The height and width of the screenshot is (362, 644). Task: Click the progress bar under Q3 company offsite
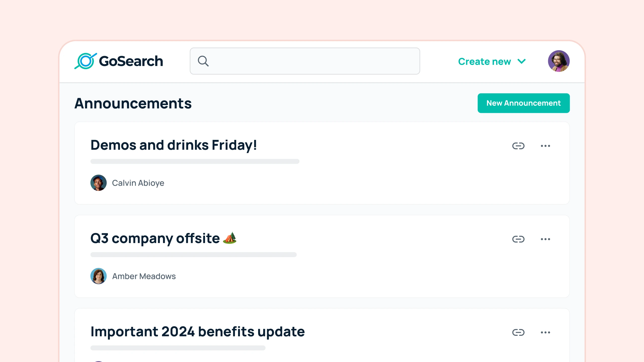tap(194, 255)
